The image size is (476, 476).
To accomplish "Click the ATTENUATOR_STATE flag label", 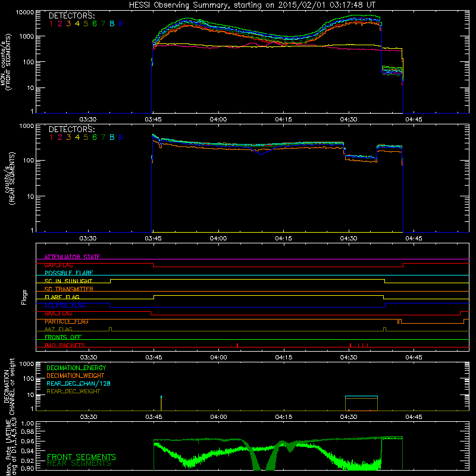I will coord(72,257).
